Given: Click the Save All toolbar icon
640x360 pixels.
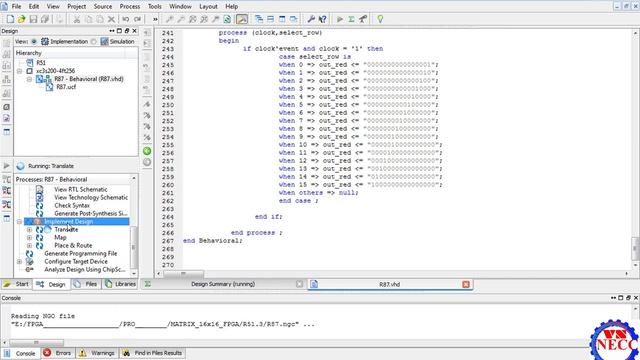Looking at the screenshot, I should 45,19.
